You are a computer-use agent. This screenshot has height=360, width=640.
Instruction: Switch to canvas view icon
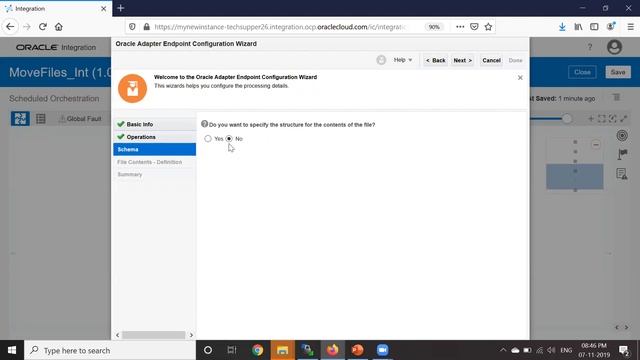click(20, 118)
